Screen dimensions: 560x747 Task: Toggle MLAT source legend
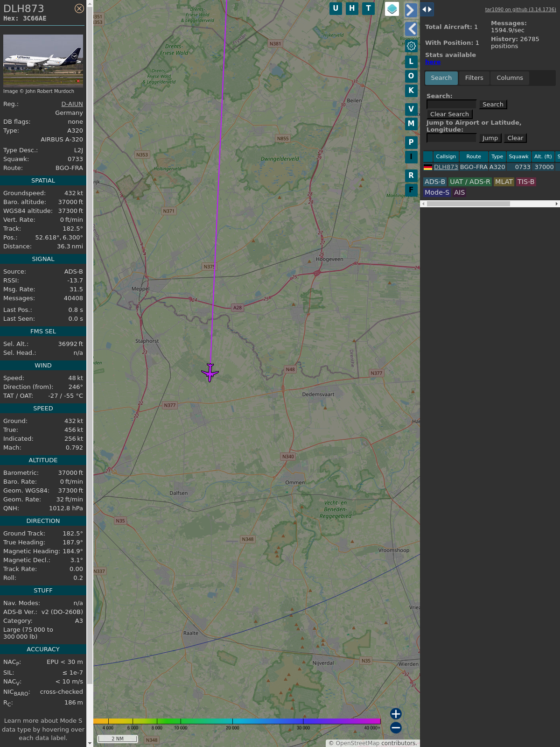504,182
